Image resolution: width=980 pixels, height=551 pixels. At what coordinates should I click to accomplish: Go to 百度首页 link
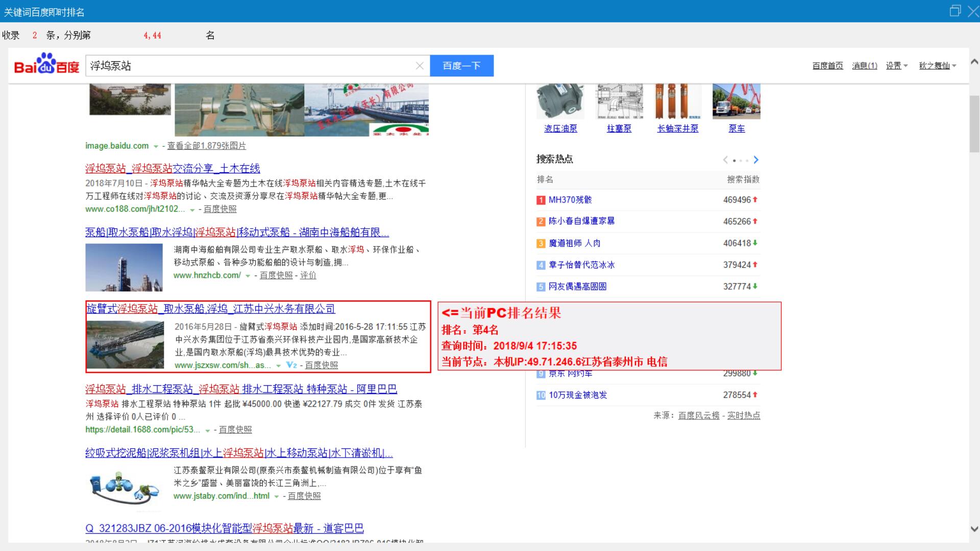click(x=827, y=66)
